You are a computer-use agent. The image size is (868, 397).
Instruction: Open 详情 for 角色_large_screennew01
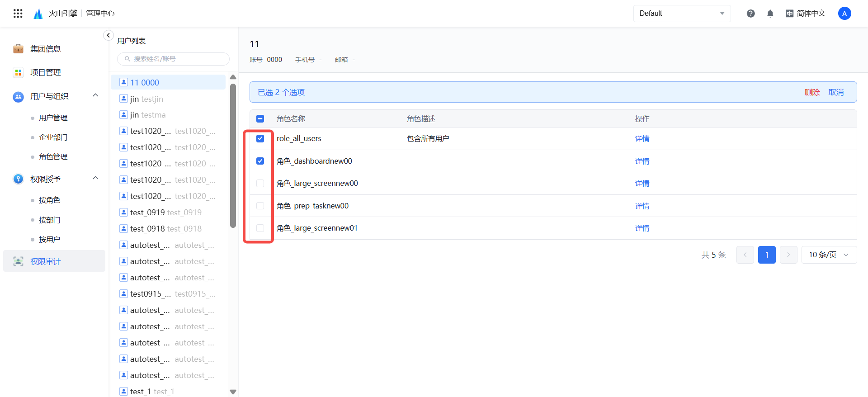pos(642,228)
